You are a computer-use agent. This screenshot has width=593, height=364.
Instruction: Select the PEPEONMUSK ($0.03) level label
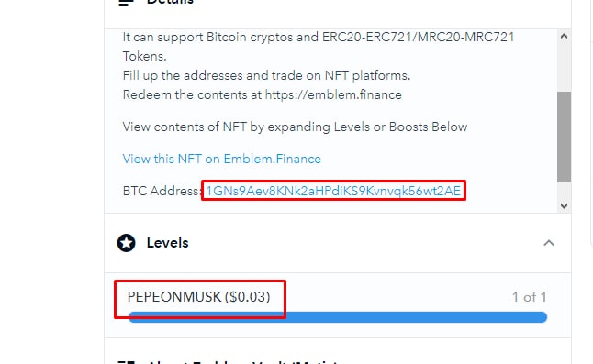(x=198, y=297)
